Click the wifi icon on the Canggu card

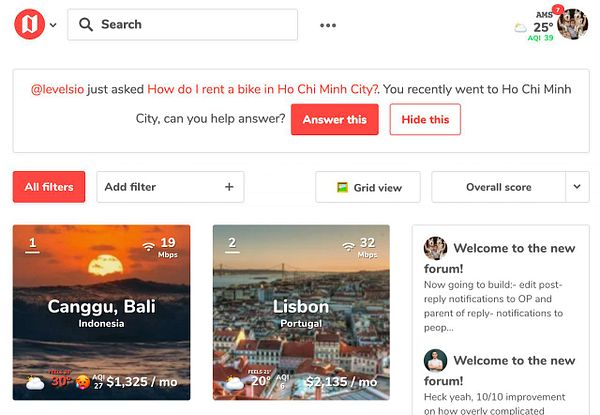148,246
